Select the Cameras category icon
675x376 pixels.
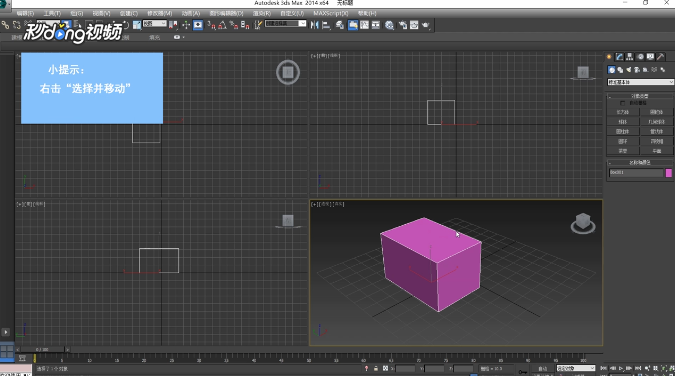click(x=637, y=69)
